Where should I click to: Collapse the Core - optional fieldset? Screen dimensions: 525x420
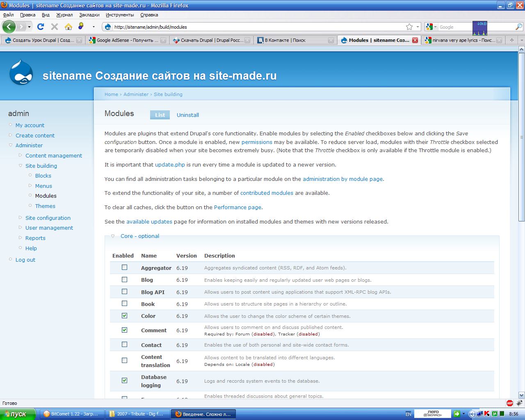[x=139, y=236]
